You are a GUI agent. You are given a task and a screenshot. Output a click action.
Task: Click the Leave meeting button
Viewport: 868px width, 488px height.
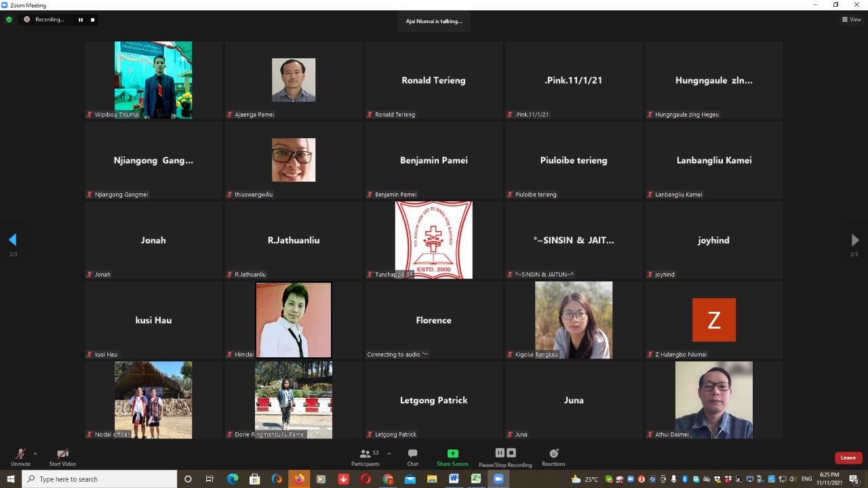pyautogui.click(x=848, y=457)
